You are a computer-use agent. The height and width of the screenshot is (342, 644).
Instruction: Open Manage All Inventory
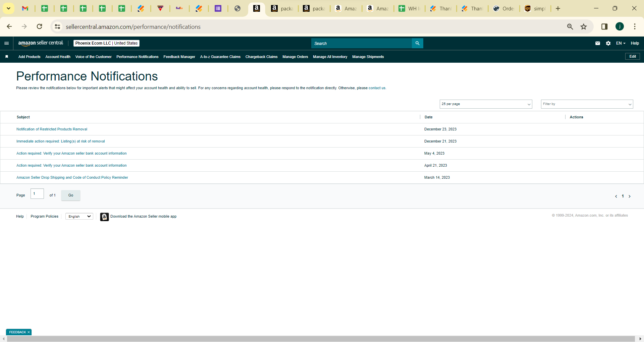point(330,57)
